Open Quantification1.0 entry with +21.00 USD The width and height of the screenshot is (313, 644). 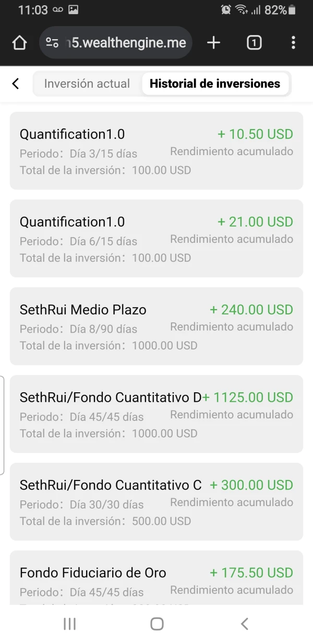click(x=156, y=239)
